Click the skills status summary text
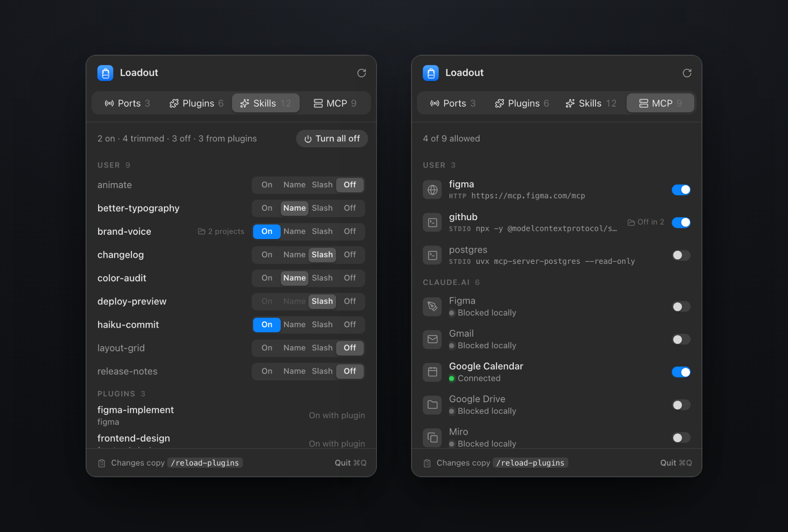This screenshot has width=788, height=532. click(x=177, y=139)
